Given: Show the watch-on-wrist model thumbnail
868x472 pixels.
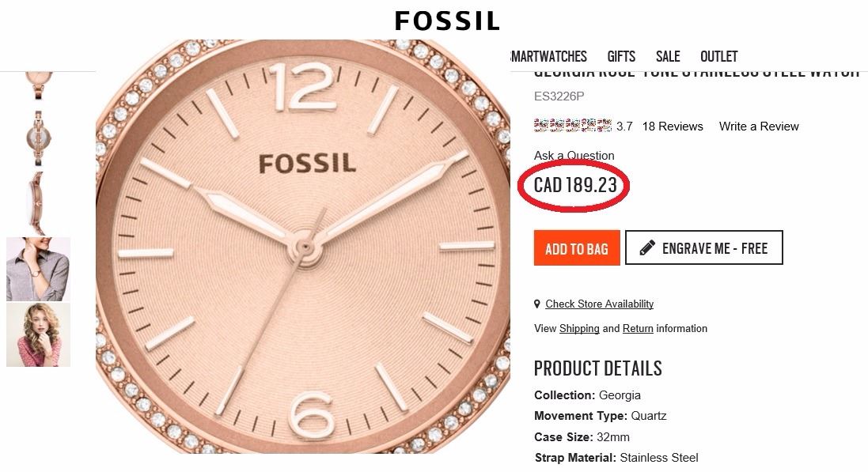Looking at the screenshot, I should (x=38, y=269).
